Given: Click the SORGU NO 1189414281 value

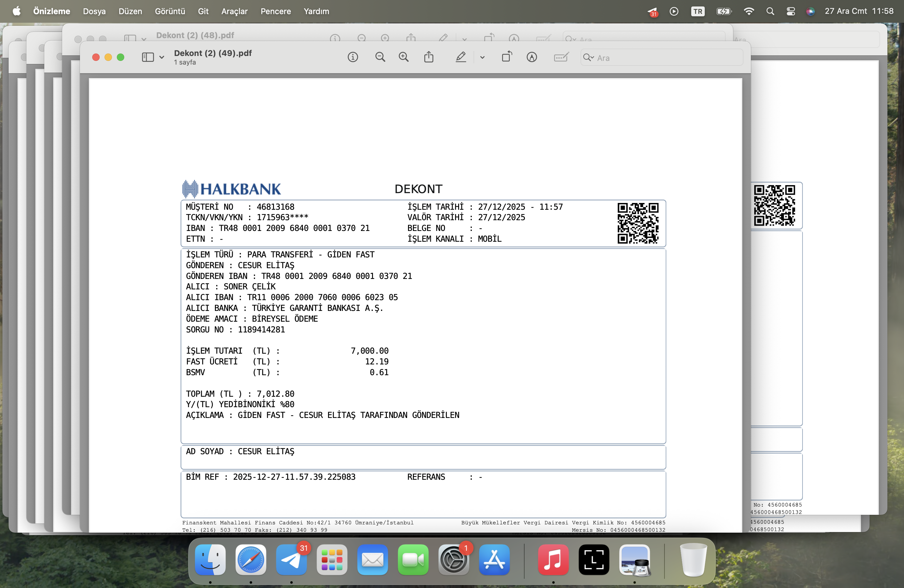Looking at the screenshot, I should point(261,330).
